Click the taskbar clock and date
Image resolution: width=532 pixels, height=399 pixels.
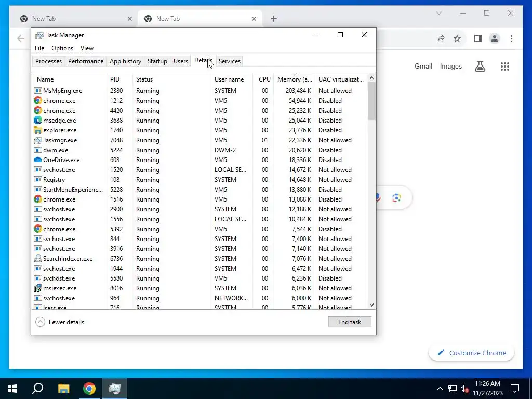pos(487,389)
